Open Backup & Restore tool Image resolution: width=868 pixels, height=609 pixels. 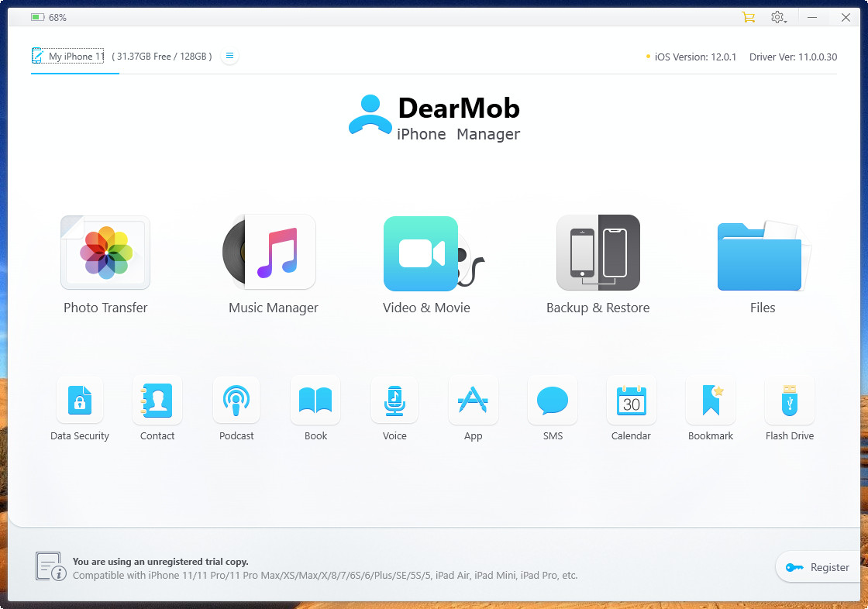tap(598, 253)
